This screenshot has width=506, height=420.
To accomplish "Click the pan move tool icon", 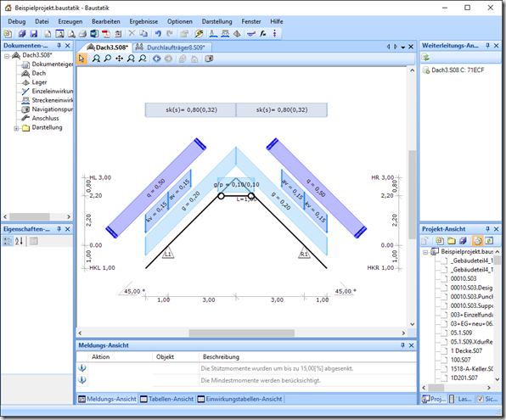I will pyautogui.click(x=120, y=59).
